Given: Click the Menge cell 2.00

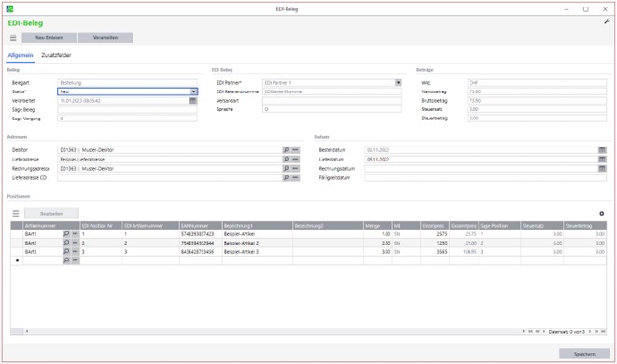Looking at the screenshot, I should pos(377,243).
